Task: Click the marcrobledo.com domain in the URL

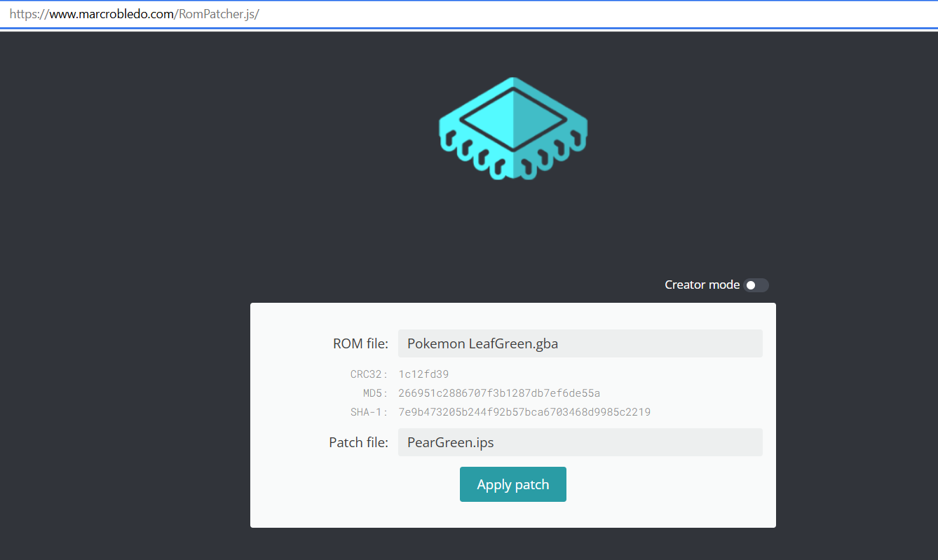Action: [x=111, y=14]
